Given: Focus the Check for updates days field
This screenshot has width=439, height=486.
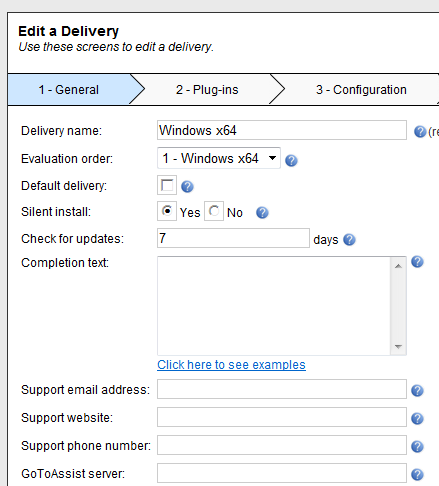Looking at the screenshot, I should (233, 238).
